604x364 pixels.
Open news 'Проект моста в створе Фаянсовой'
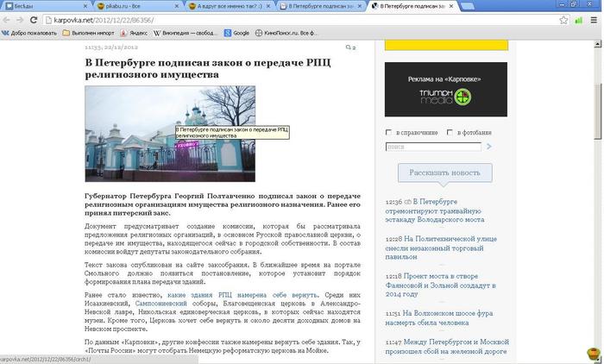click(x=441, y=285)
